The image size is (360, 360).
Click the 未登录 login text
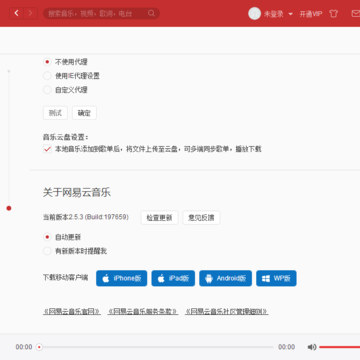(x=274, y=14)
